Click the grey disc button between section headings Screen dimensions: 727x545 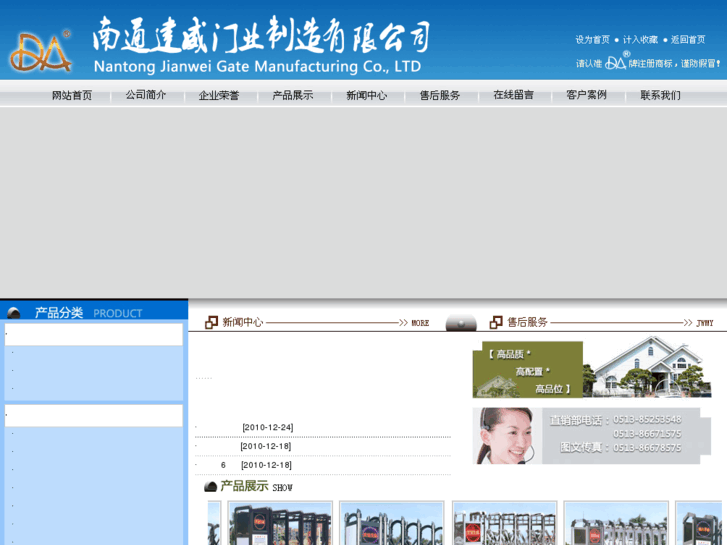461,322
